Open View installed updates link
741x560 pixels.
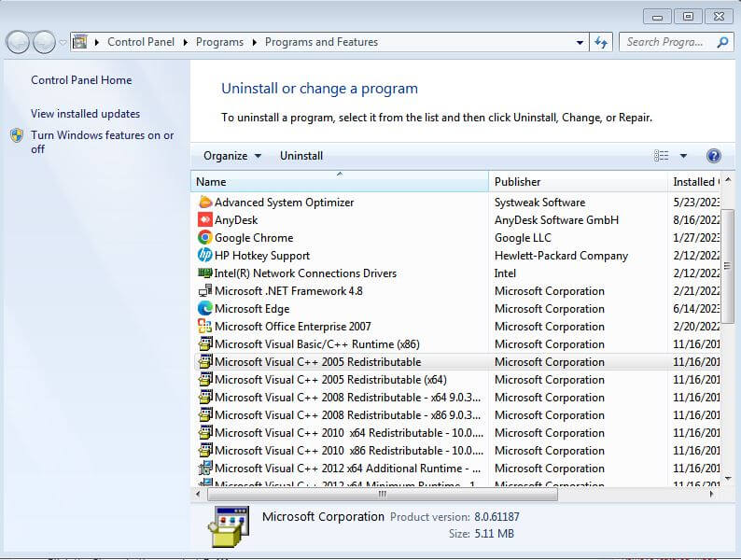click(86, 114)
